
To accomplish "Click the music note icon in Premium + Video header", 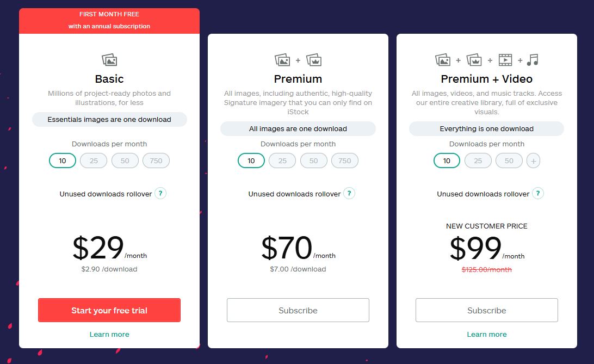I will [x=531, y=59].
